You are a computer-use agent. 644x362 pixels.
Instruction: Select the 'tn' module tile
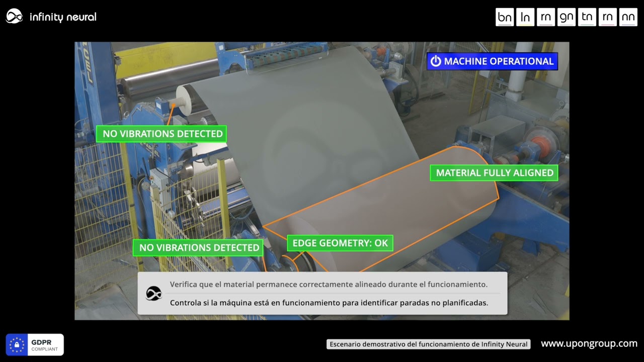point(587,17)
